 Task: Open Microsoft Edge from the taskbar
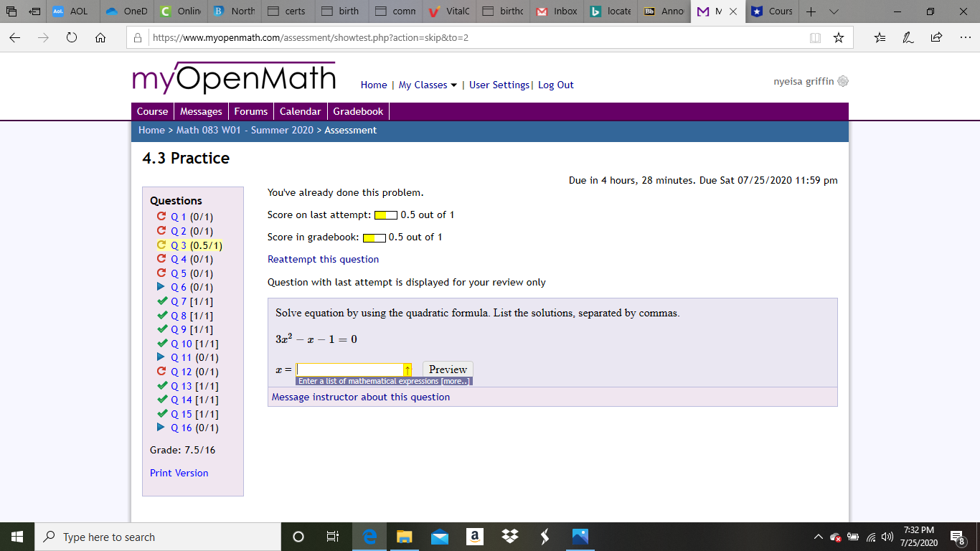pos(369,537)
